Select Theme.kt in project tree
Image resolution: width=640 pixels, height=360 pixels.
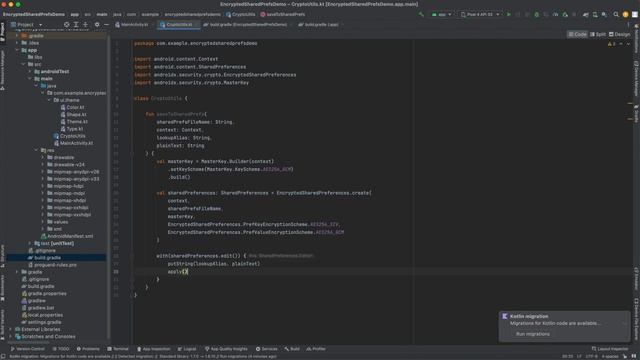point(74,122)
